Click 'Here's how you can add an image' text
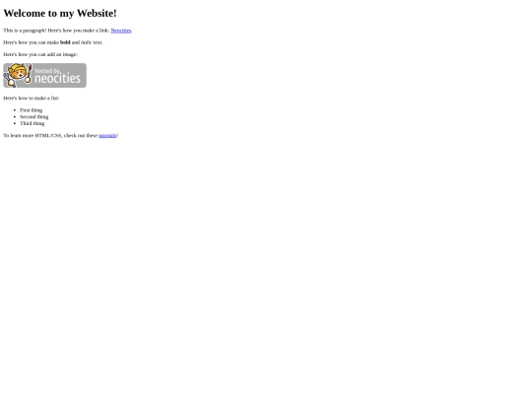This screenshot has height=399, width=532. [x=40, y=54]
